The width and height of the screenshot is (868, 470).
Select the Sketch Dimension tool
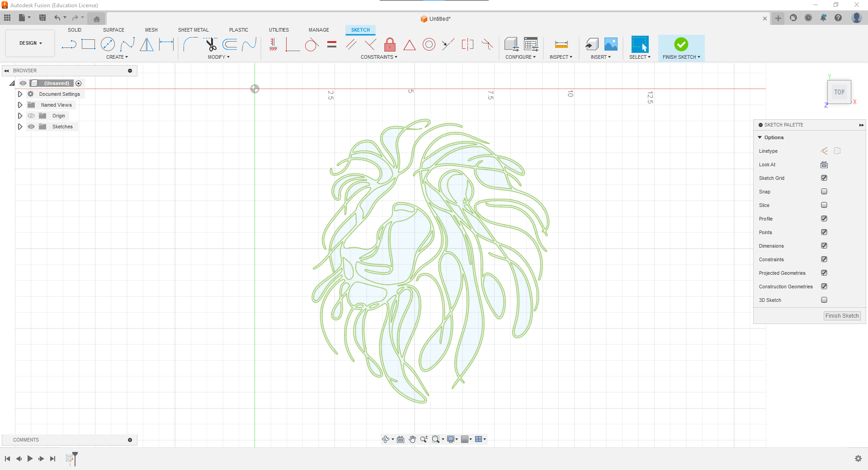click(x=166, y=44)
